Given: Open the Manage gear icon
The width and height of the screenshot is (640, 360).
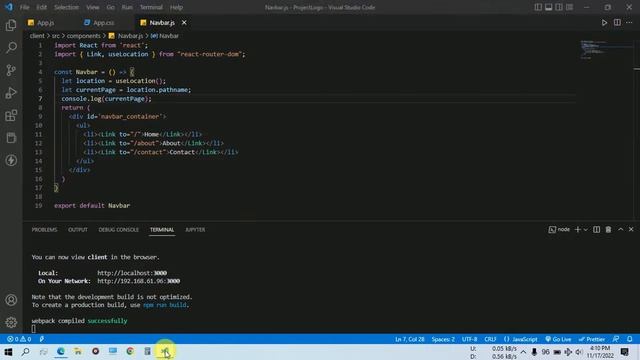Looking at the screenshot, I should tap(11, 322).
